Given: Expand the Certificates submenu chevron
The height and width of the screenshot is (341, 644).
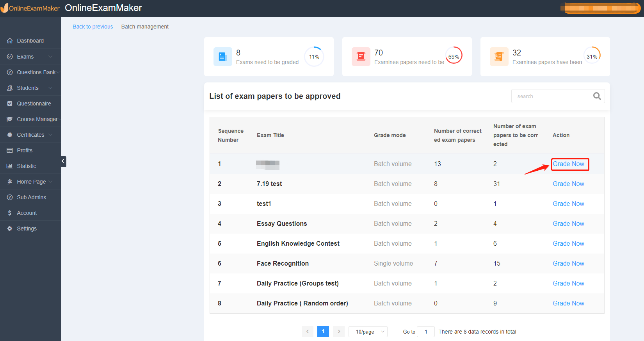Looking at the screenshot, I should [x=50, y=135].
